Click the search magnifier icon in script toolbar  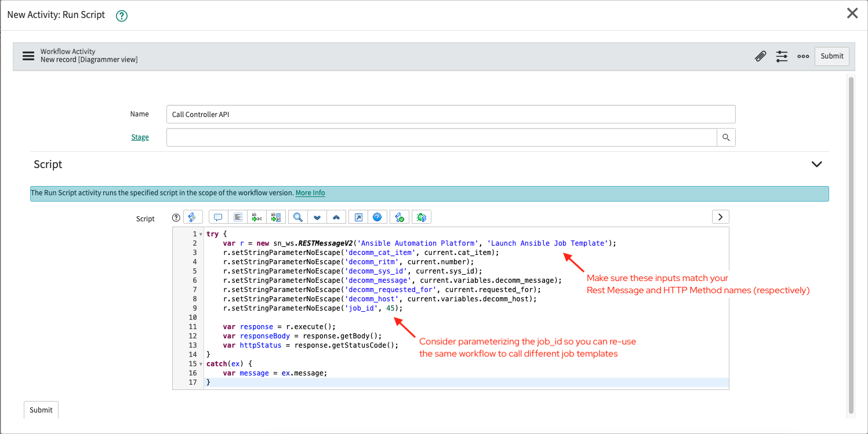coord(297,217)
